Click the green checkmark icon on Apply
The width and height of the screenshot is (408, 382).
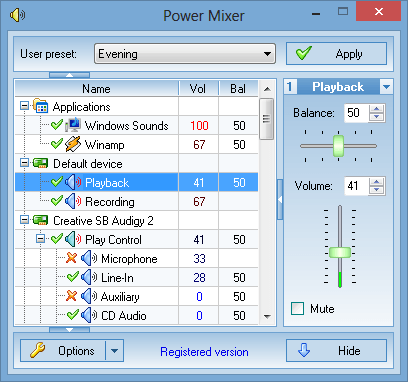pyautogui.click(x=304, y=53)
